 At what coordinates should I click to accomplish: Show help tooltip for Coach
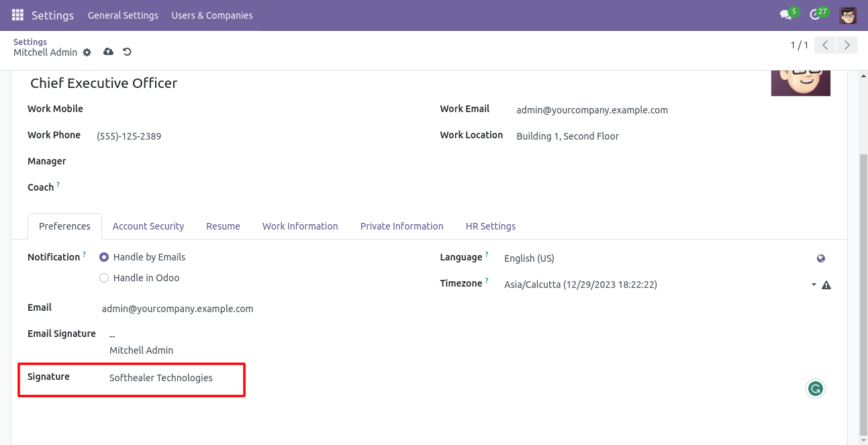point(58,185)
